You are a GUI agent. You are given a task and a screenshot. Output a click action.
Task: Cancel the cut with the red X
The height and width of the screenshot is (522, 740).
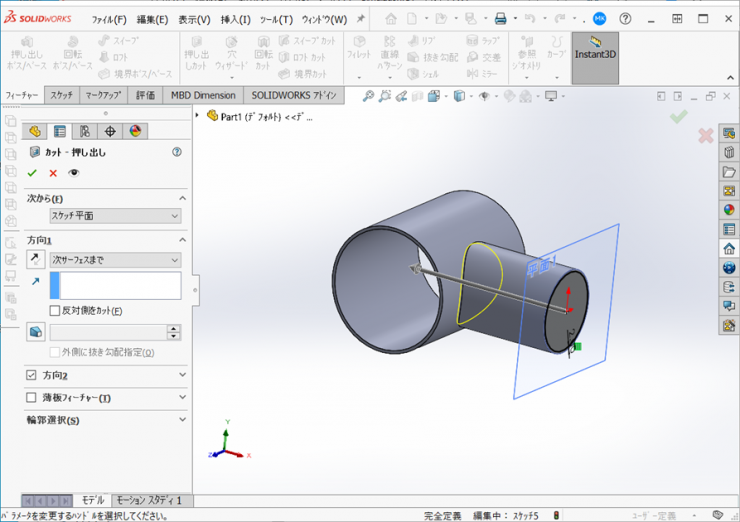[53, 173]
